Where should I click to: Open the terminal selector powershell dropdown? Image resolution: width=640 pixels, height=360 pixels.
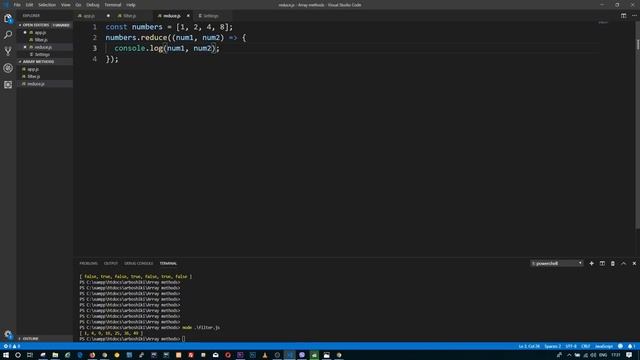557,263
